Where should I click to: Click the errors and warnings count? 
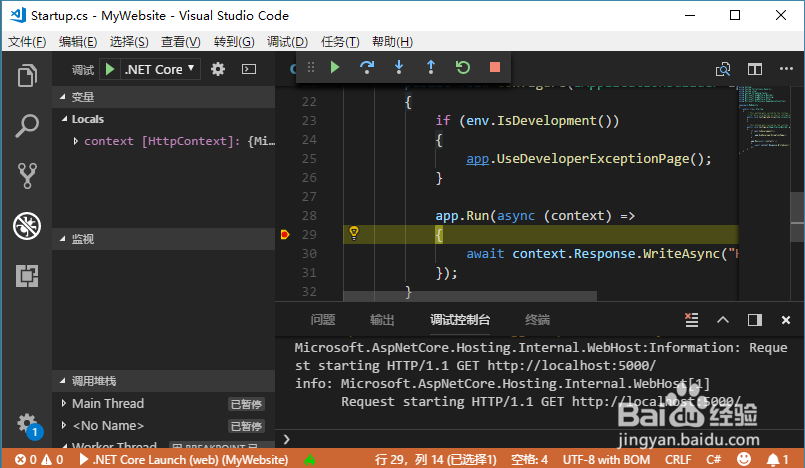click(x=39, y=459)
